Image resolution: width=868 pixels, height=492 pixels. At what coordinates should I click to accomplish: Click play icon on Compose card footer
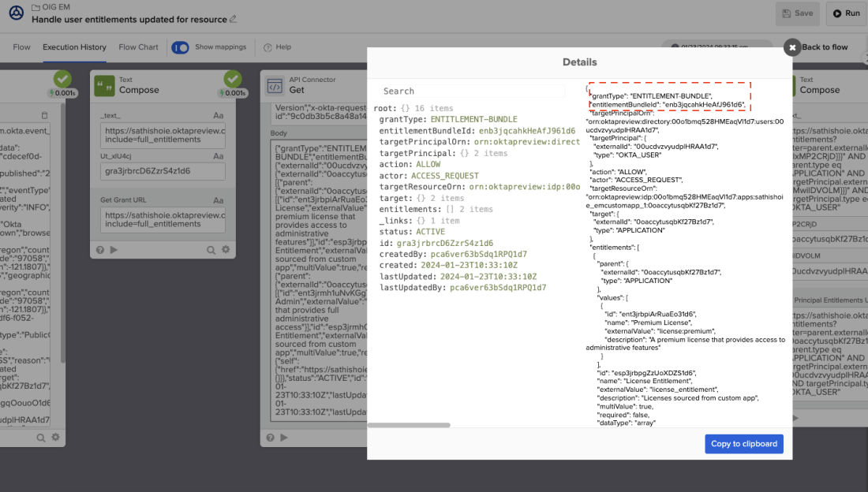[x=114, y=250]
